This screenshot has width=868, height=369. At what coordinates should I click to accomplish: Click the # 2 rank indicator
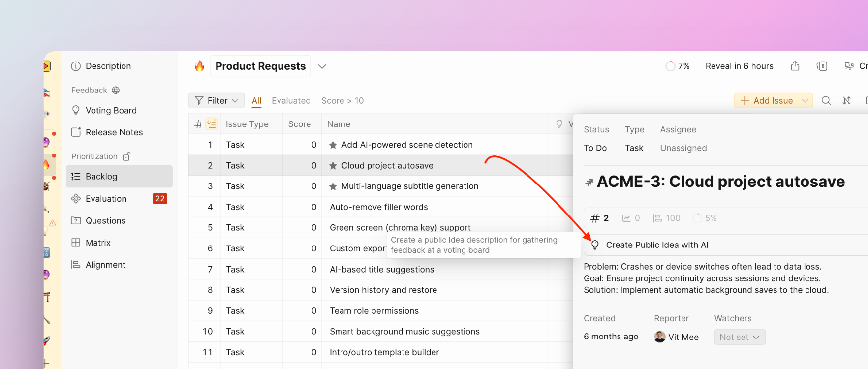pyautogui.click(x=600, y=218)
